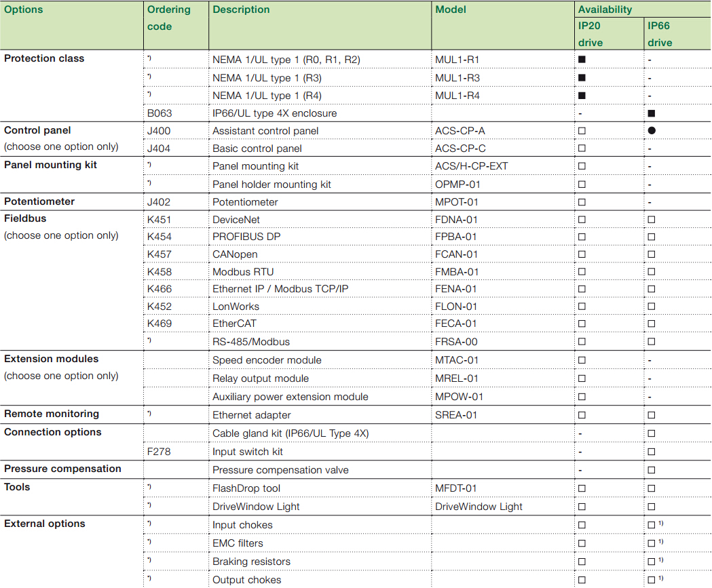Viewport: 712px width, 588px height.
Task: Click the Extension modules category label
Action: [x=52, y=359]
